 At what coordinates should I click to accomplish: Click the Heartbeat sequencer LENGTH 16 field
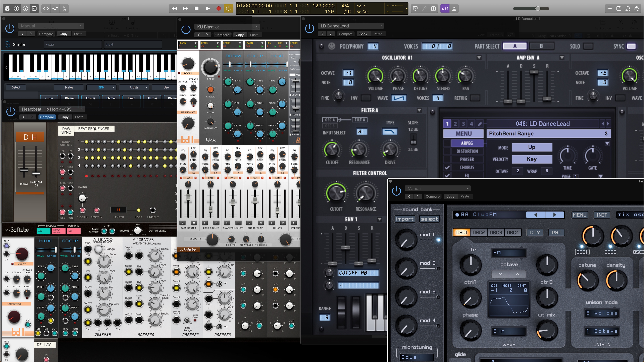click(x=119, y=210)
